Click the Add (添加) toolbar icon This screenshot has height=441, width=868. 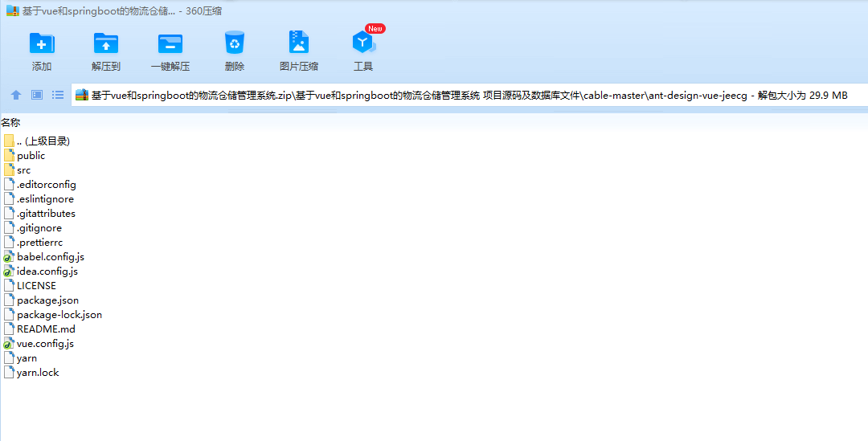(x=42, y=43)
